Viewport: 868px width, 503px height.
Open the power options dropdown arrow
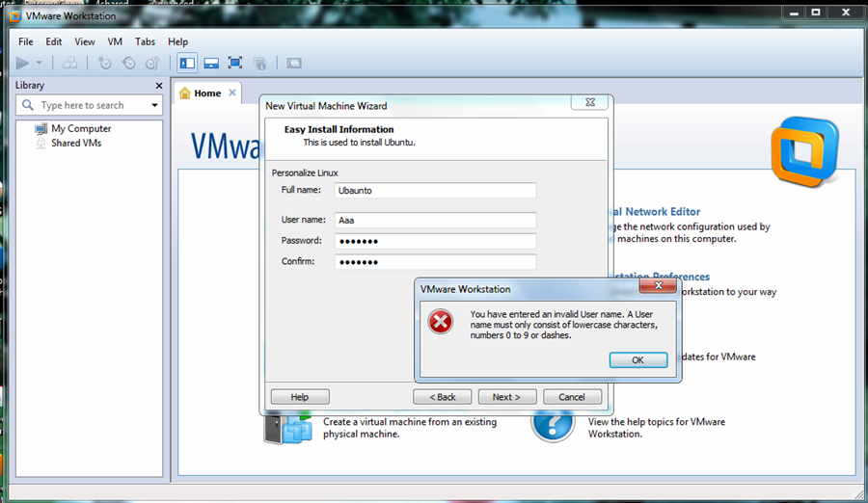pos(39,63)
